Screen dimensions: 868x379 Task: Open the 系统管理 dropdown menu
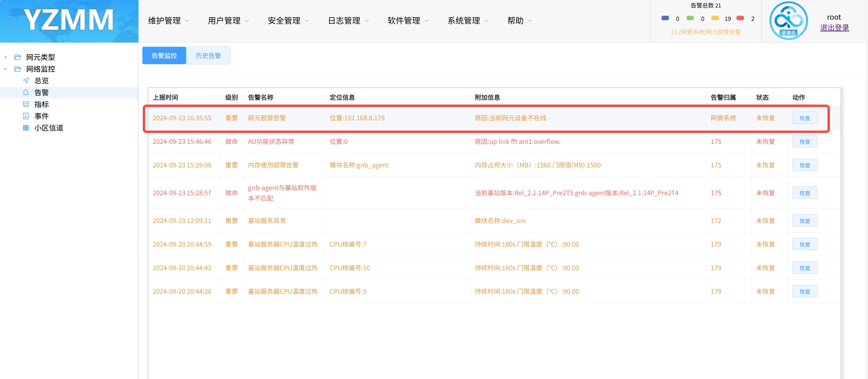468,21
